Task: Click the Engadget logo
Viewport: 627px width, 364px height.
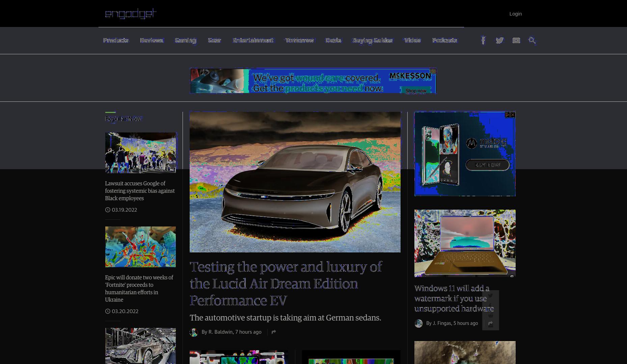Action: click(x=131, y=13)
